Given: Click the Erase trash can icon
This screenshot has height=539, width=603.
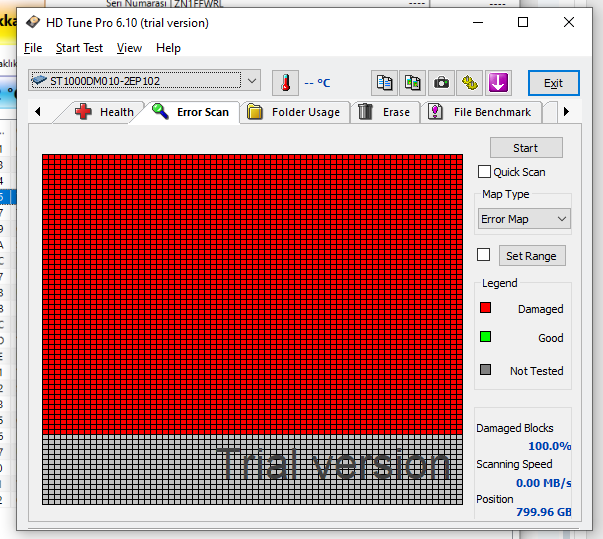Looking at the screenshot, I should coord(365,111).
